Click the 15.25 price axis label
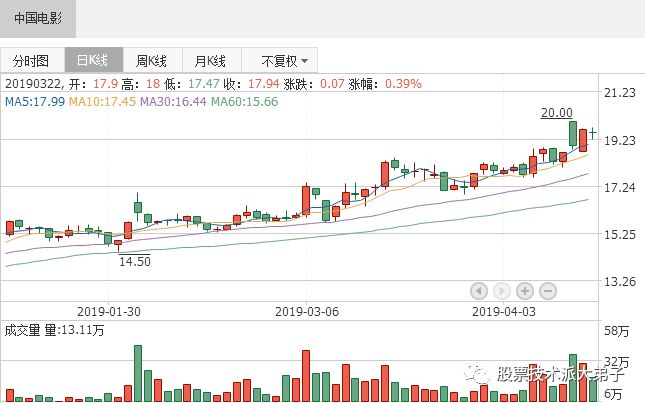This screenshot has height=403, width=645. (619, 234)
